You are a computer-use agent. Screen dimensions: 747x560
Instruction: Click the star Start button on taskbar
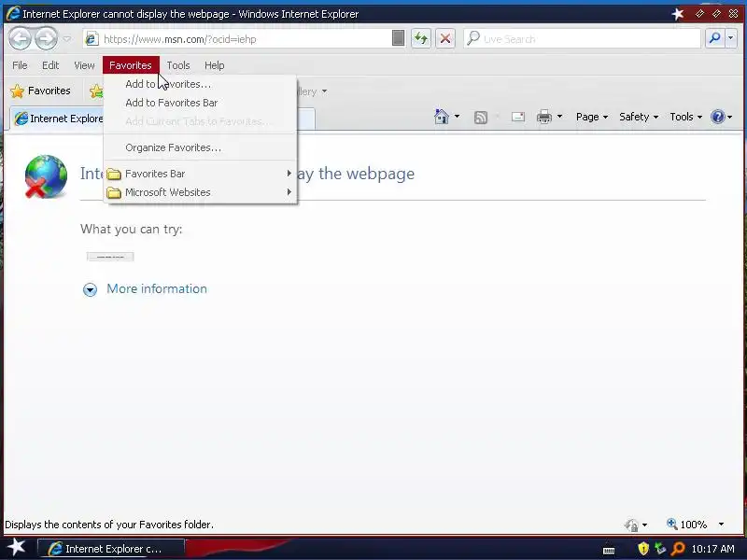tap(17, 548)
